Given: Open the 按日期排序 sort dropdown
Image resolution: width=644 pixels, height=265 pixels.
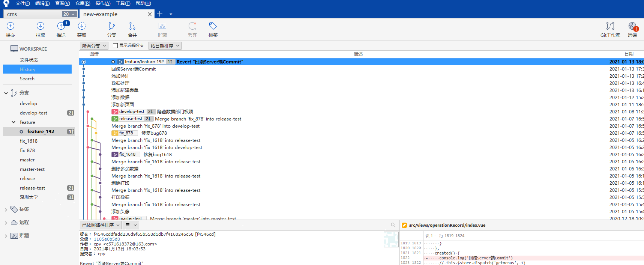Looking at the screenshot, I should pos(165,46).
